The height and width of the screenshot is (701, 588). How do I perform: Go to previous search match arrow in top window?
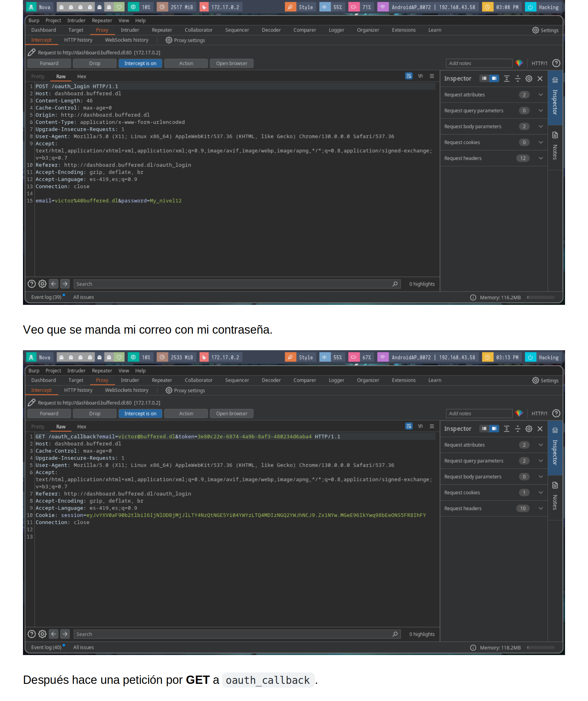(x=53, y=284)
